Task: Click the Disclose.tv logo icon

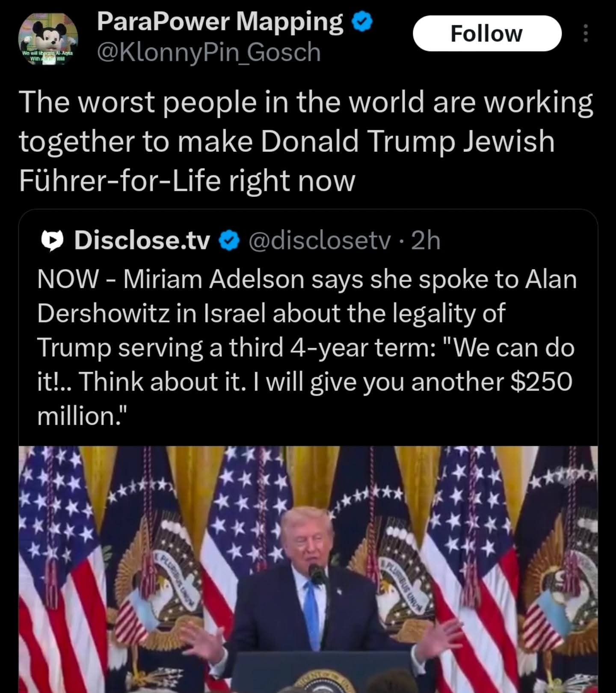Action: click(x=52, y=241)
